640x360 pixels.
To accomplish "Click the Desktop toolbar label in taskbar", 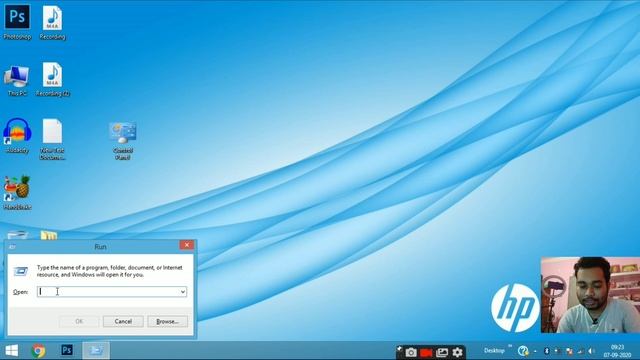I will [494, 351].
